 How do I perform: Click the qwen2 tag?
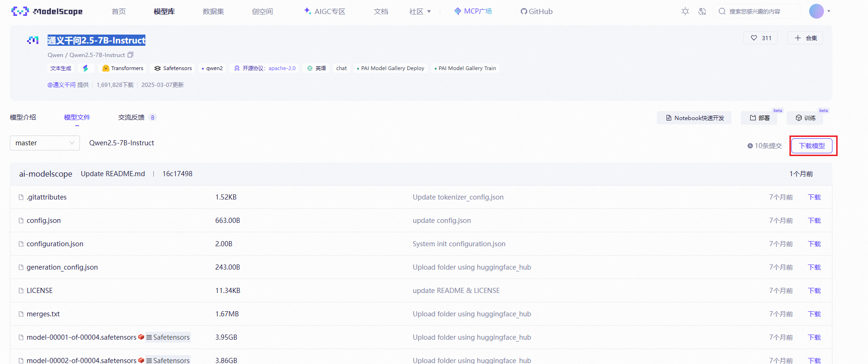point(212,68)
